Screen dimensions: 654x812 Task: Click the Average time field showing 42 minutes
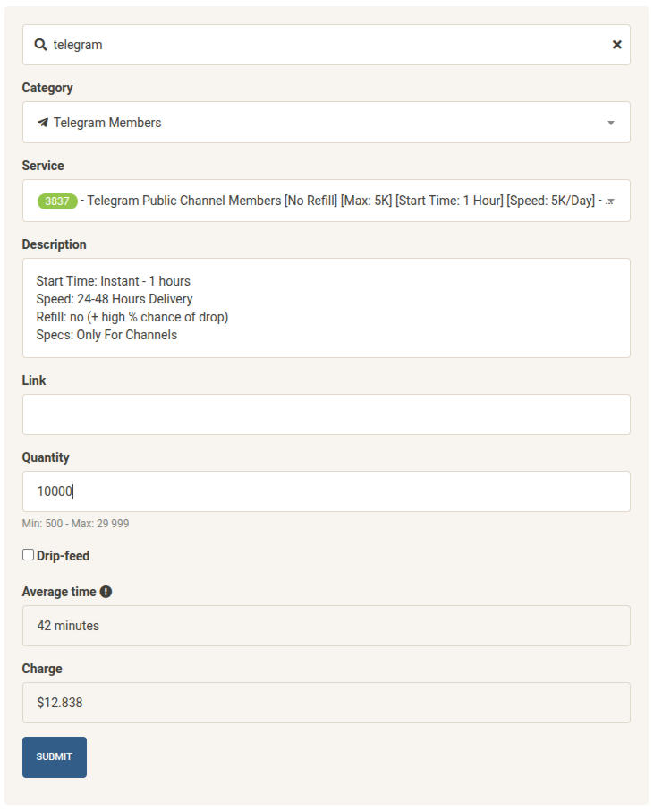[x=326, y=626]
